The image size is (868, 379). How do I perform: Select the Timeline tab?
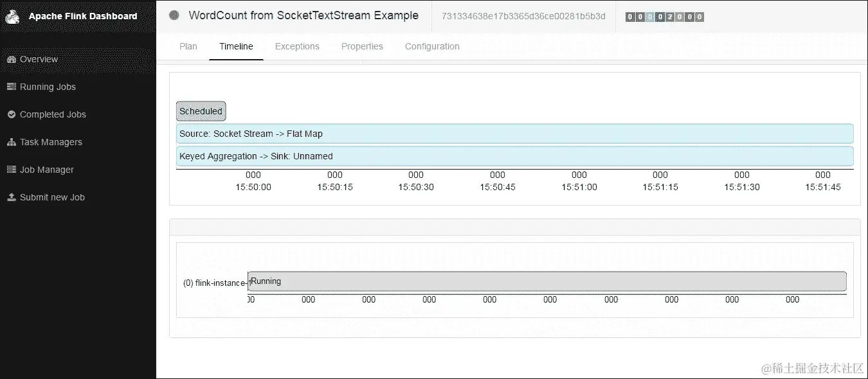[x=236, y=46]
